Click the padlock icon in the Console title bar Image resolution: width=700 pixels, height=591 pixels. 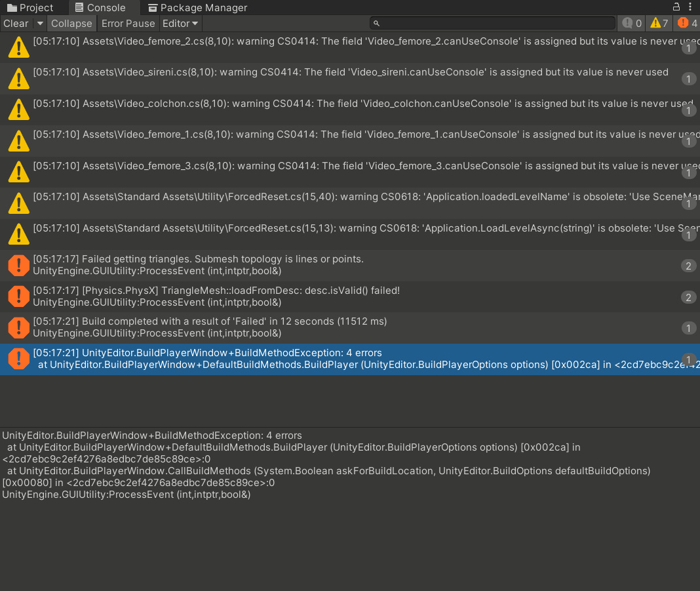pos(676,7)
